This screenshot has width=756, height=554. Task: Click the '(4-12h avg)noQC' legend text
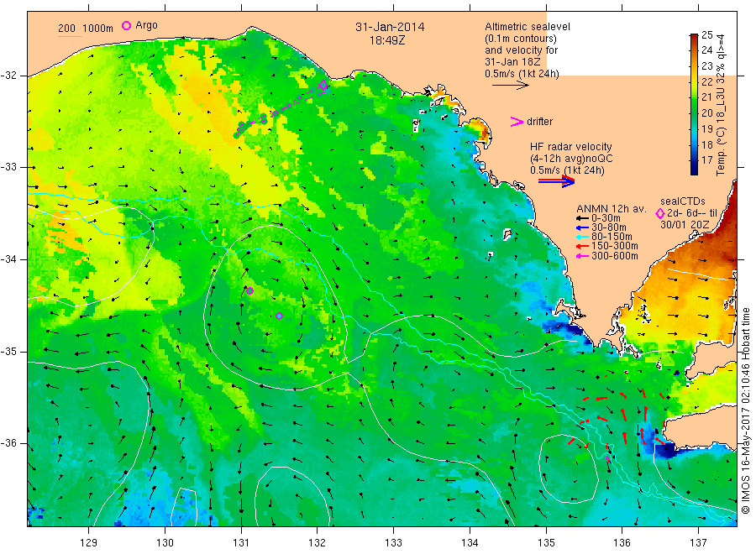[x=571, y=159]
